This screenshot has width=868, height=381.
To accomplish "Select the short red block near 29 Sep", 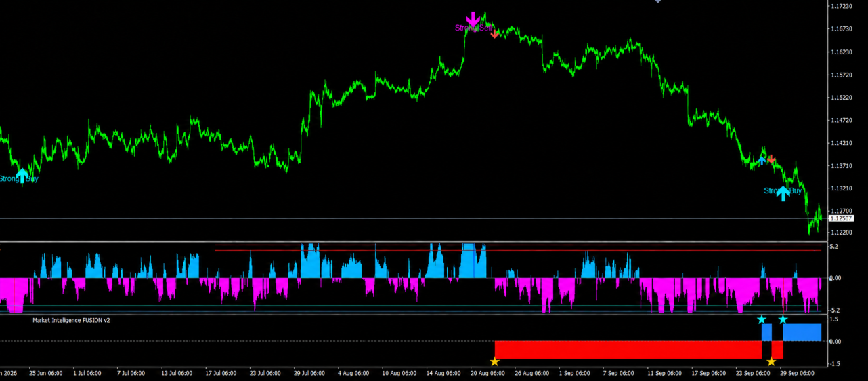I will click(x=777, y=350).
